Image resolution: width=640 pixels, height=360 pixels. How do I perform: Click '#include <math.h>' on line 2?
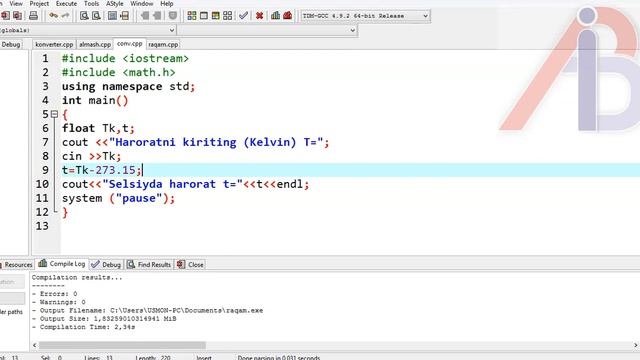[119, 73]
